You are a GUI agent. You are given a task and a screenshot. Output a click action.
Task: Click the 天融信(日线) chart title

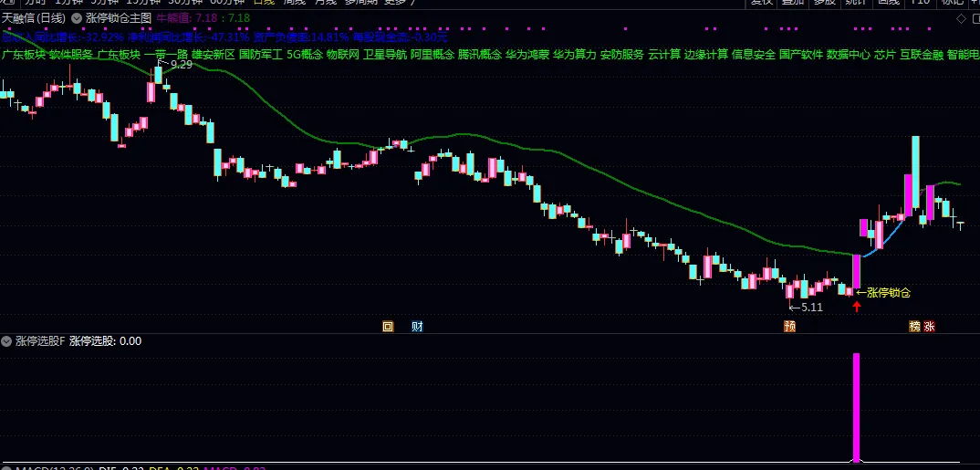pyautogui.click(x=34, y=18)
